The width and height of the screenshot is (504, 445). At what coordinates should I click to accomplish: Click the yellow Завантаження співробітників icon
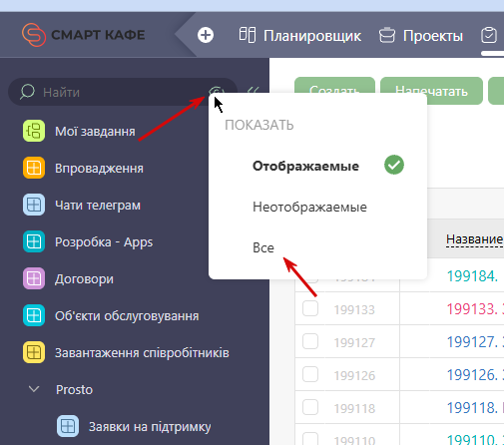point(34,352)
